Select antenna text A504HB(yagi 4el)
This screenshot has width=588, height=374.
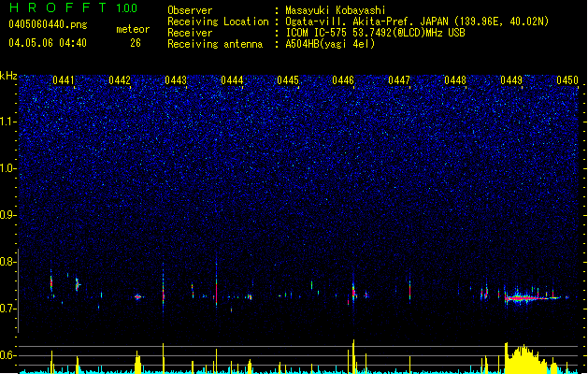click(330, 44)
